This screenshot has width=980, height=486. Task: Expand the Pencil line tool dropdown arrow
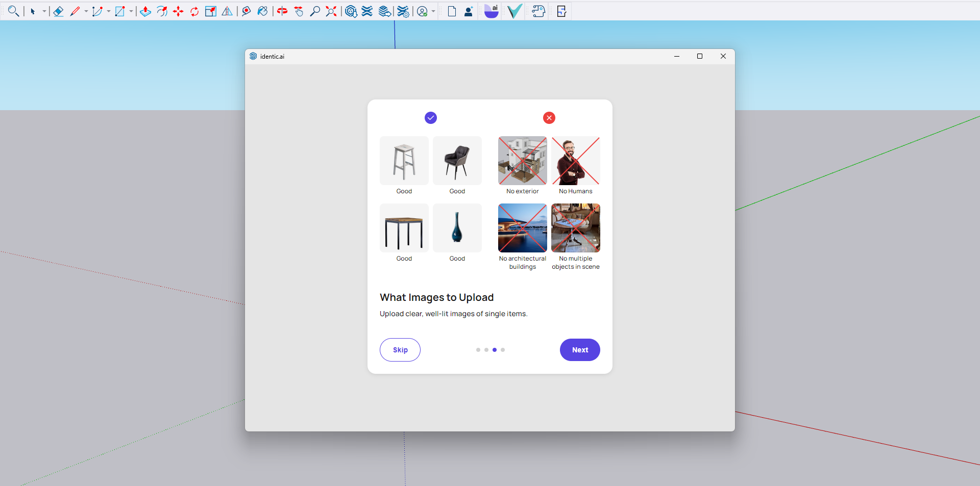tap(86, 11)
